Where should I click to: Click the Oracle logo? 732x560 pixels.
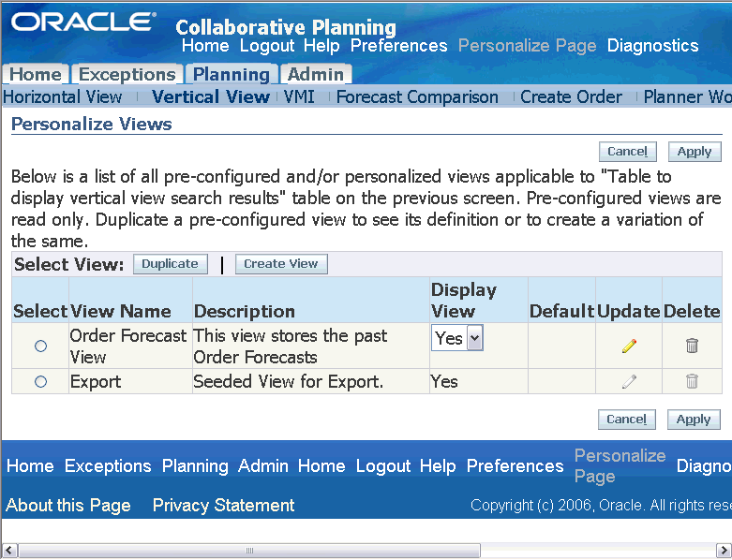(x=83, y=22)
